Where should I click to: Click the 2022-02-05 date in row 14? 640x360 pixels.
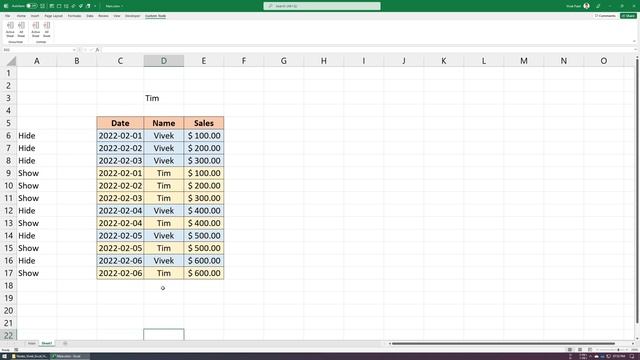[x=120, y=236]
